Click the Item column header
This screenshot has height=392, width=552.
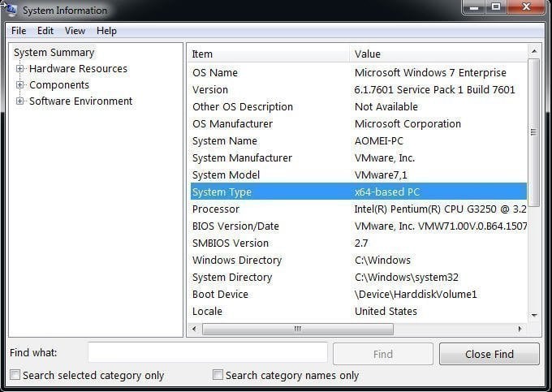[268, 54]
